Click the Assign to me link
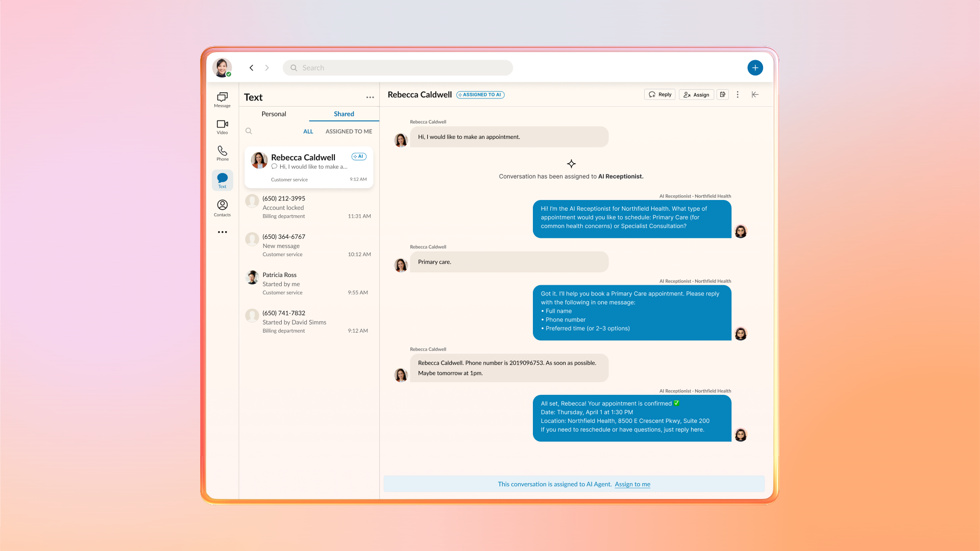 point(632,484)
